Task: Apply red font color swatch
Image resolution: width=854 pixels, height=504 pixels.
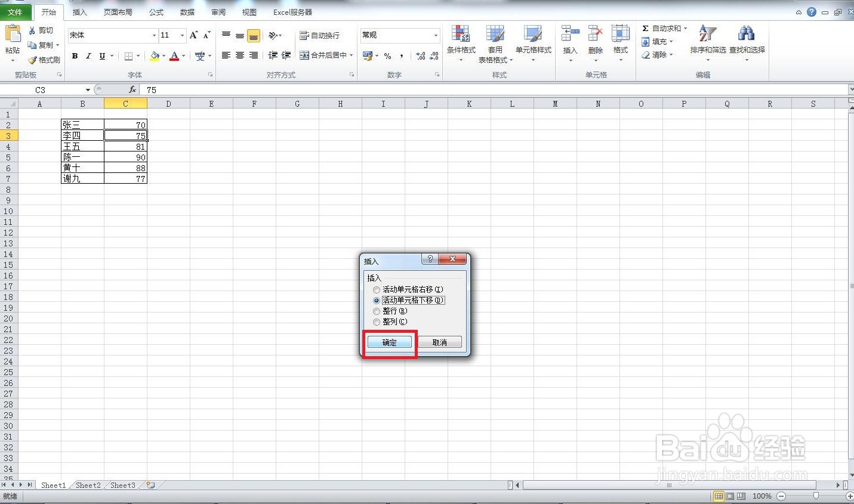Action: coord(175,56)
